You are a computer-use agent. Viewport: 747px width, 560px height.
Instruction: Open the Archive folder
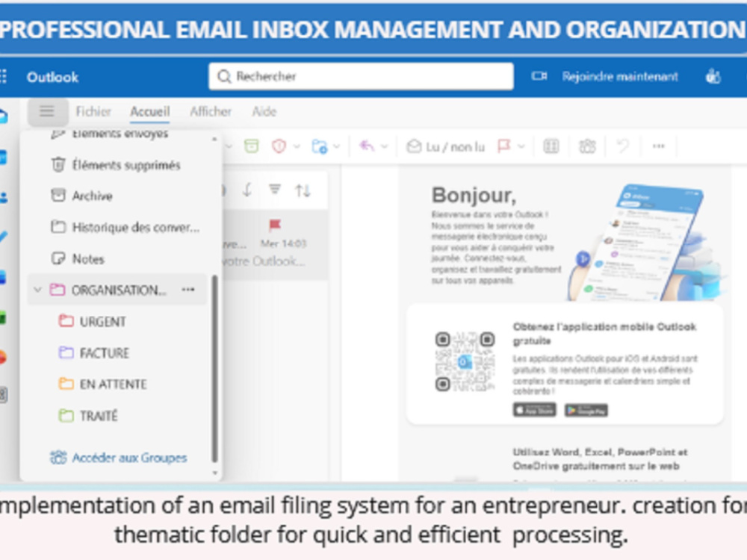tap(119, 196)
